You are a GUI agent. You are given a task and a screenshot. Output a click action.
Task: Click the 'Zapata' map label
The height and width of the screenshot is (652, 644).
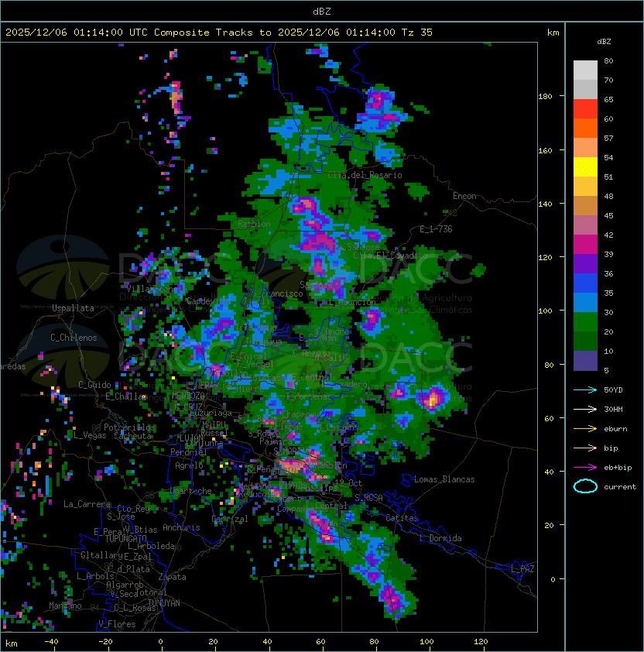pos(172,577)
